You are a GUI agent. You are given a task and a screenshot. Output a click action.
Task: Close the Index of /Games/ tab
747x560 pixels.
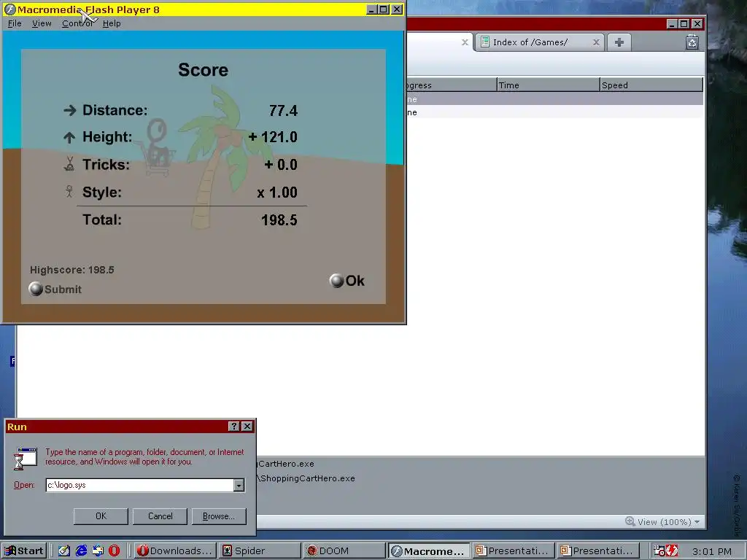tap(596, 42)
